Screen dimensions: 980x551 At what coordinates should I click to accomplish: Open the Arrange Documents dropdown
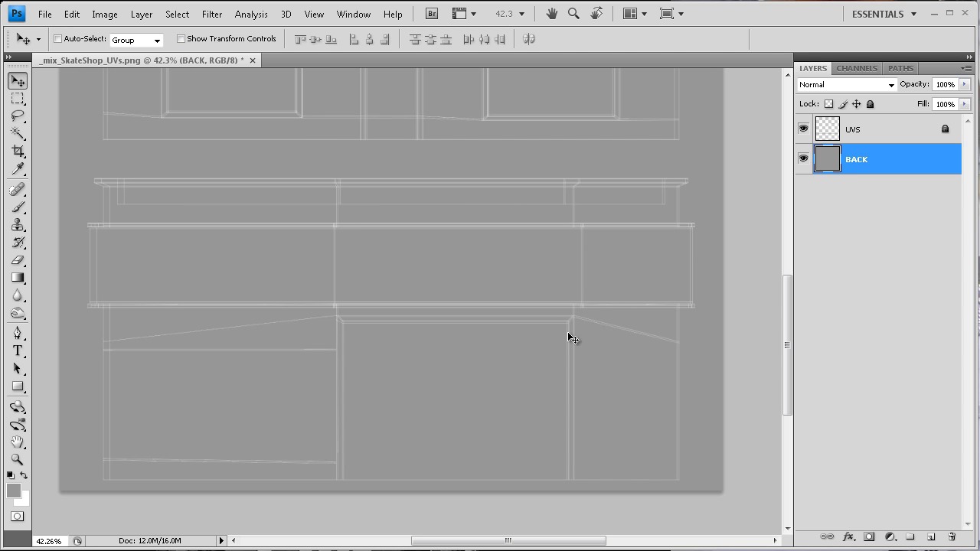click(635, 14)
